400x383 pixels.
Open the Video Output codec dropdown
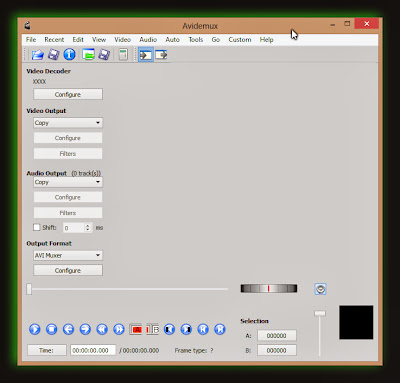coord(68,123)
